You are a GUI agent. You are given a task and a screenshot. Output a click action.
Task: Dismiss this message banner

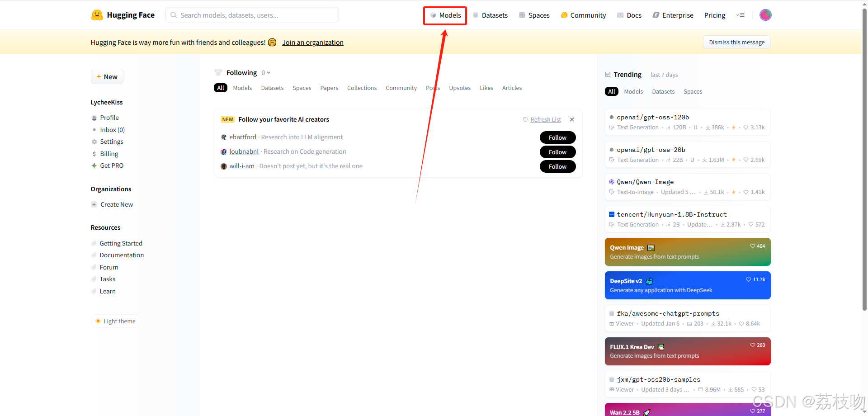pyautogui.click(x=737, y=42)
